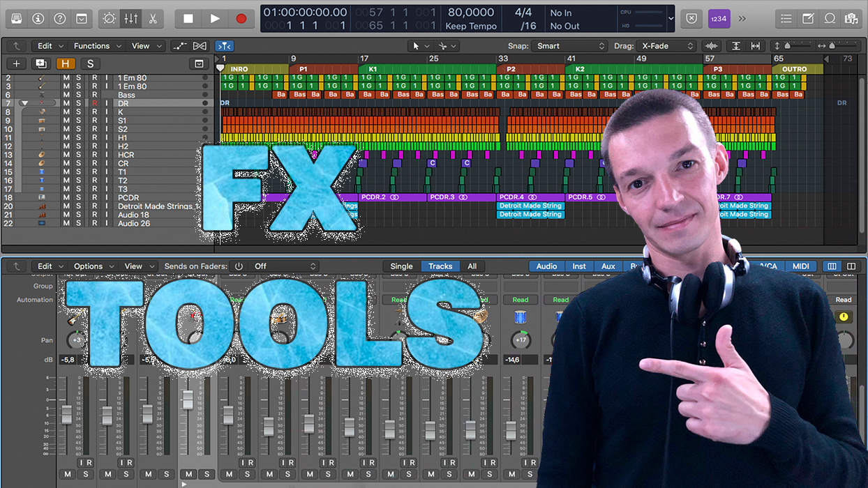Open the Library with the top-left toolbar icon

[15, 18]
